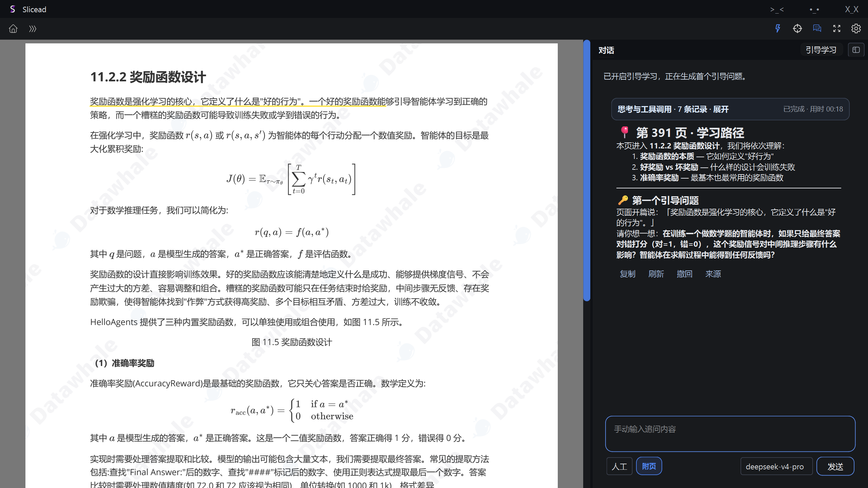Click the blue vertical scrollbar of the document
The image size is (868, 488).
tap(587, 170)
